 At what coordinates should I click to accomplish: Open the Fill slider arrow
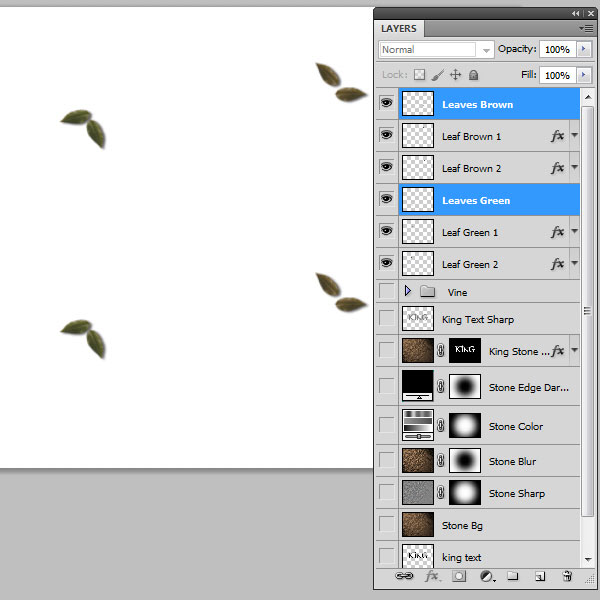coord(584,75)
